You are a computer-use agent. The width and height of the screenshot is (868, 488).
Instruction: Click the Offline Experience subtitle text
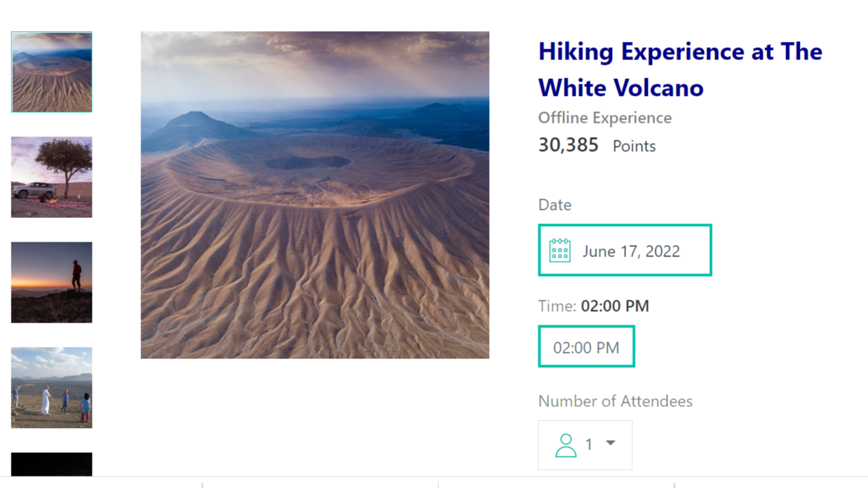coord(605,118)
